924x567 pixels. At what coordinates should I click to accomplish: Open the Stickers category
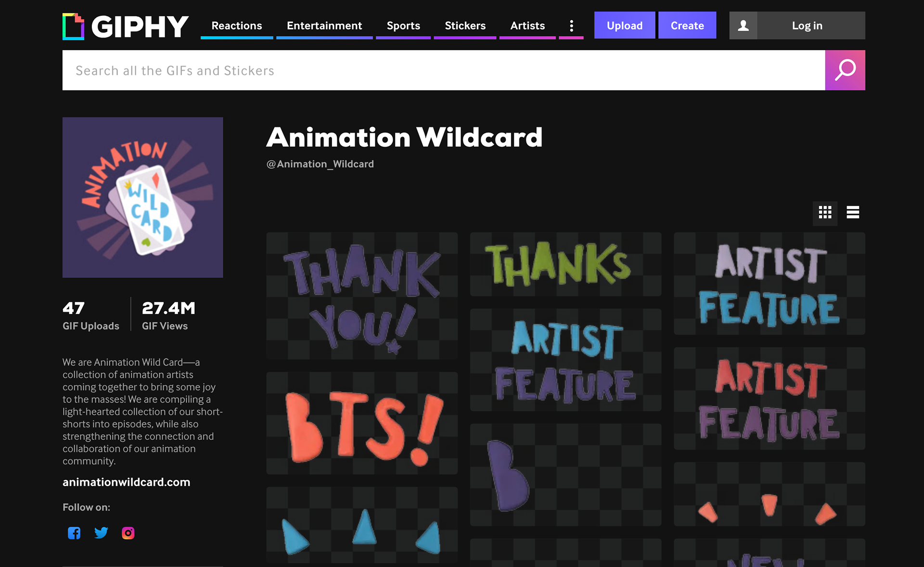click(x=465, y=25)
